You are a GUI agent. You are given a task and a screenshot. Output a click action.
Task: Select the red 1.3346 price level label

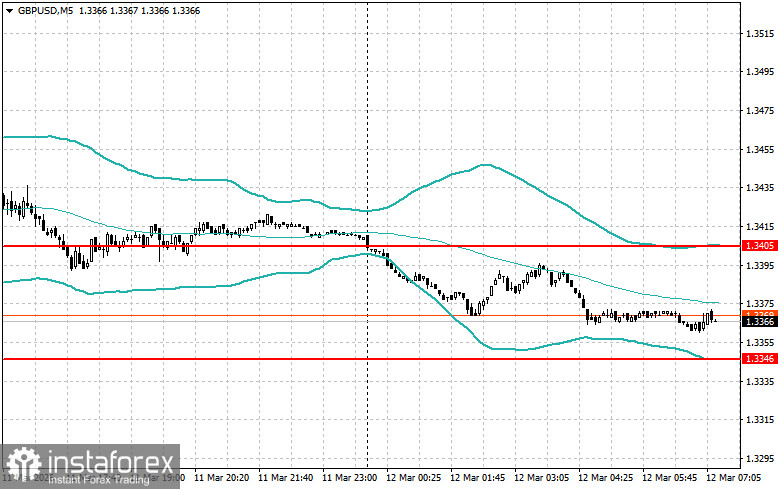click(x=760, y=359)
